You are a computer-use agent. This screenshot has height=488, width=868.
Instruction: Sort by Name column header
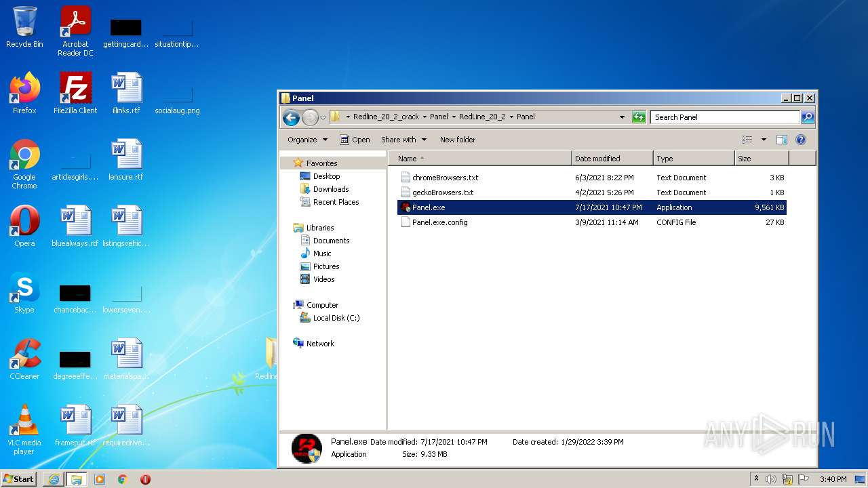(480, 159)
